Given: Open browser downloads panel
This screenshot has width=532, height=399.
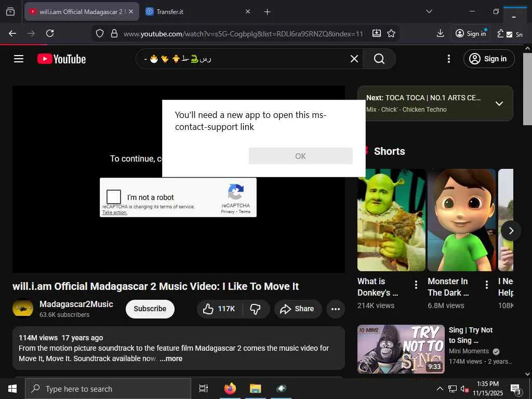Looking at the screenshot, I should (440, 33).
